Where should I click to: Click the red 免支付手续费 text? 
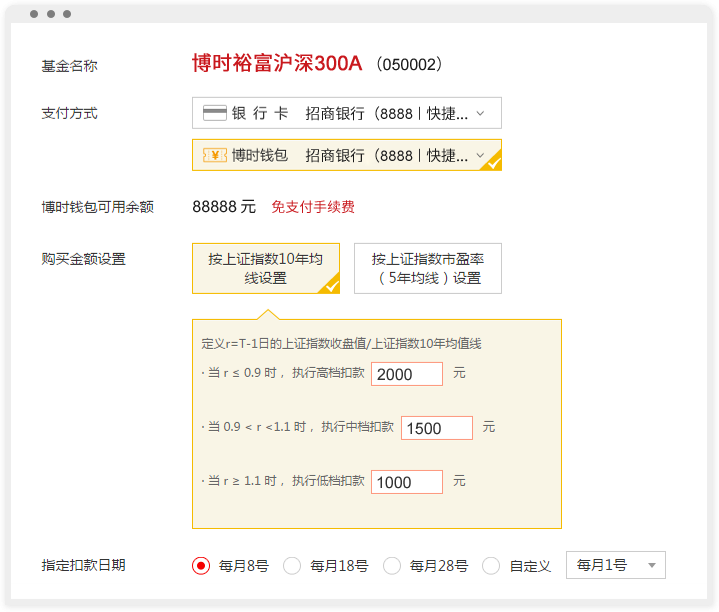313,207
